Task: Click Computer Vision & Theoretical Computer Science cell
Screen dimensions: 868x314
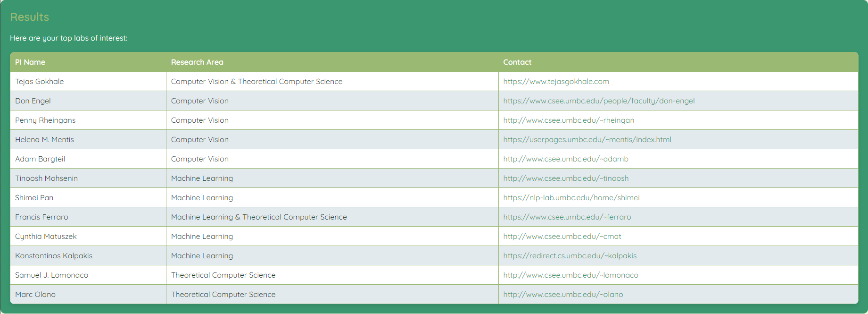Action: coord(332,81)
